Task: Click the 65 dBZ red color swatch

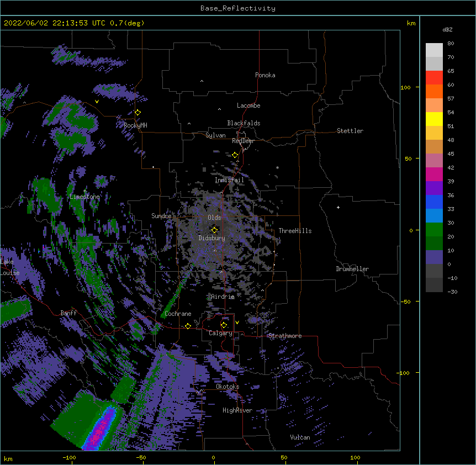Action: (x=434, y=77)
